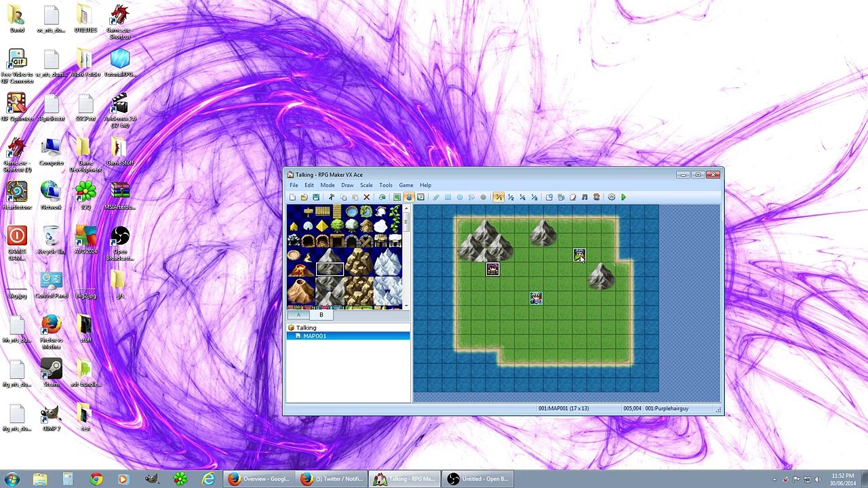
Task: Select the Talking project tree root
Action: 306,328
